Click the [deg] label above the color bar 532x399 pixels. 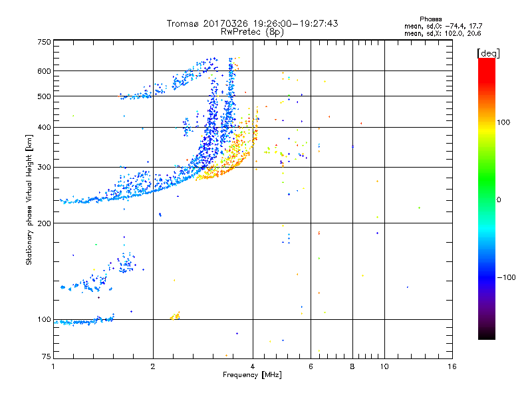(x=488, y=53)
